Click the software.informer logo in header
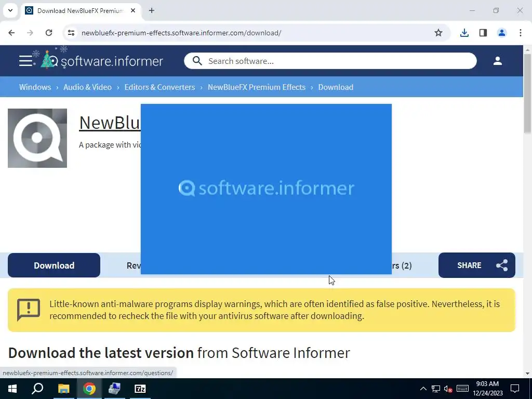This screenshot has width=532, height=399. pyautogui.click(x=102, y=60)
